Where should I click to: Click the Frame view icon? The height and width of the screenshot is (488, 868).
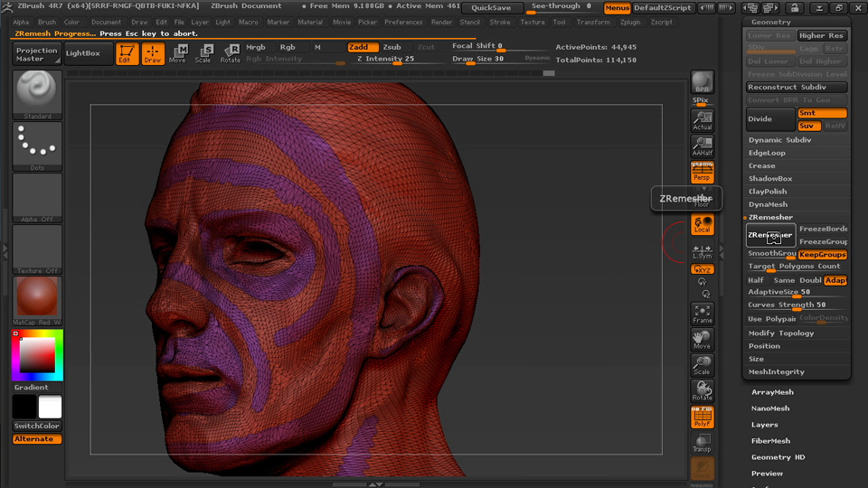tap(703, 313)
